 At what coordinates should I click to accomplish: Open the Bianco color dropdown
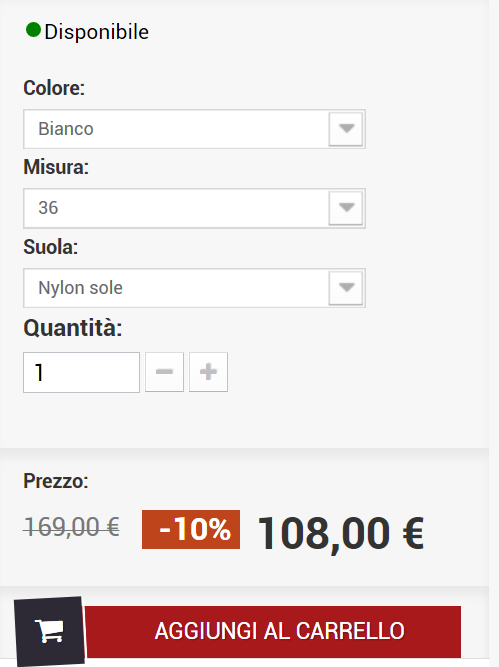[x=194, y=129]
